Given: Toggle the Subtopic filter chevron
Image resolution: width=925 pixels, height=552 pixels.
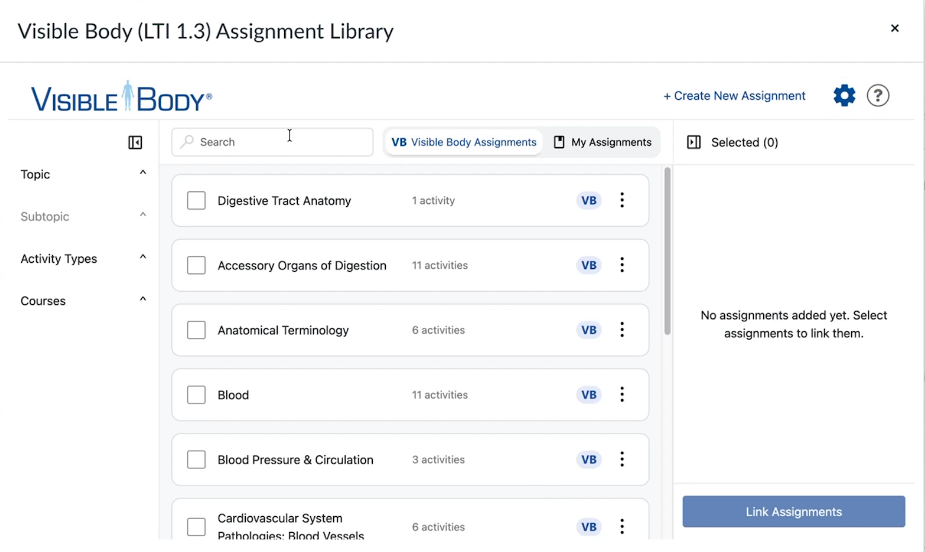Looking at the screenshot, I should (x=143, y=215).
